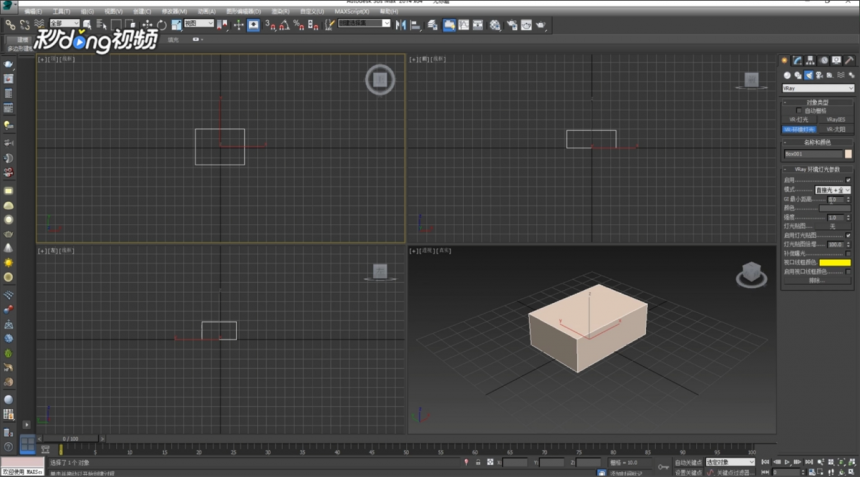Open the Material Editor icon
Screen dimensions: 860x477
click(495, 25)
